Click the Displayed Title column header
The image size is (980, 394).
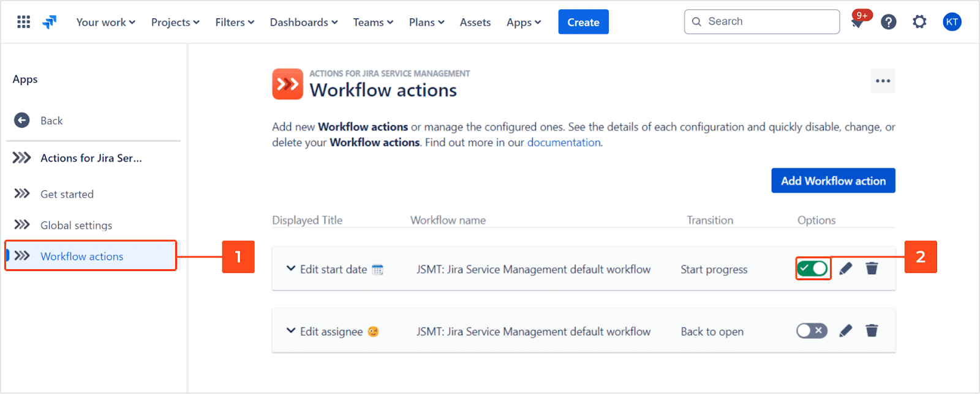pos(307,220)
